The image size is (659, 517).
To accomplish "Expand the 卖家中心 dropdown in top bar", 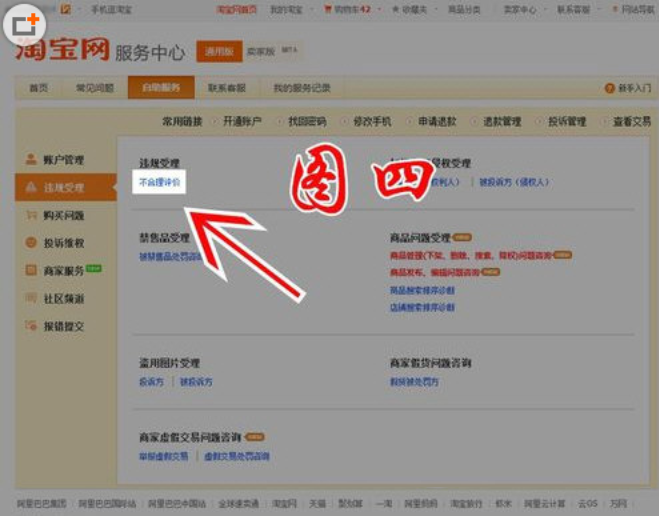I will (546, 9).
